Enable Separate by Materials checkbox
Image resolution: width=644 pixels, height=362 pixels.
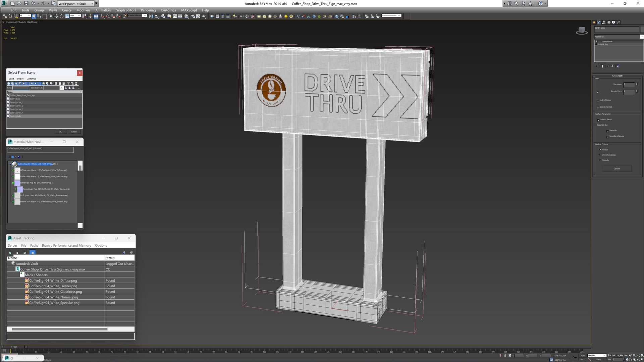point(607,131)
